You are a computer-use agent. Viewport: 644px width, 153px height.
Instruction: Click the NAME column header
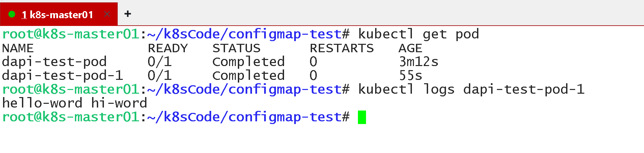[18, 48]
